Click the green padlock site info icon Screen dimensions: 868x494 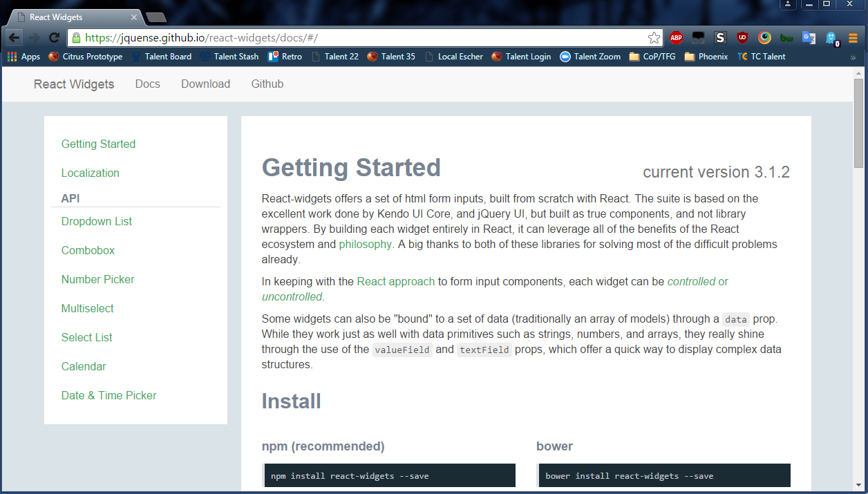[x=76, y=38]
